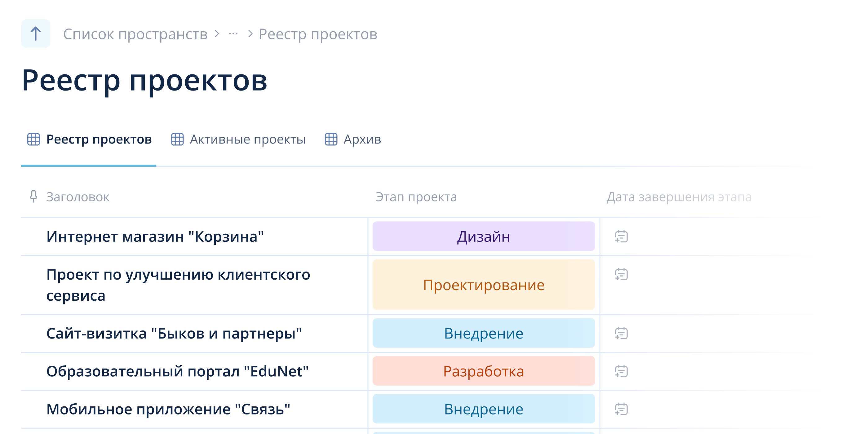
Task: Click the Реестр проектов page title
Action: 144,81
